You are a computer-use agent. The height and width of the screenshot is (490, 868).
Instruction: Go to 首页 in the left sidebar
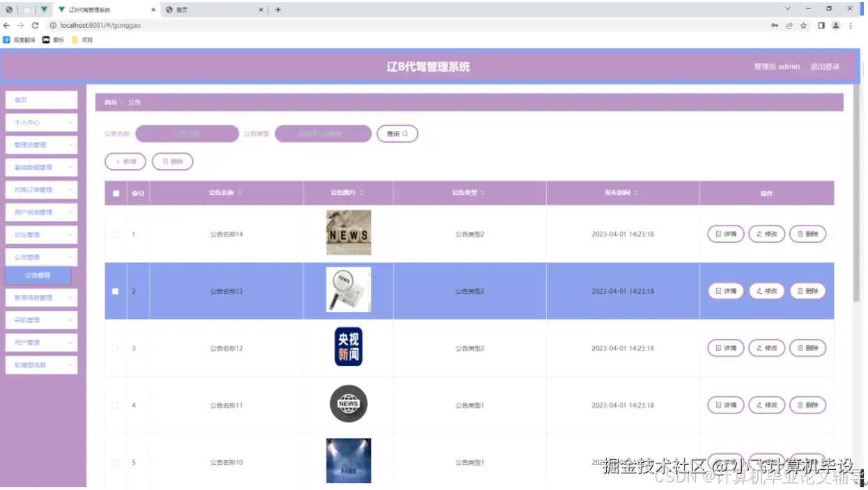(41, 100)
